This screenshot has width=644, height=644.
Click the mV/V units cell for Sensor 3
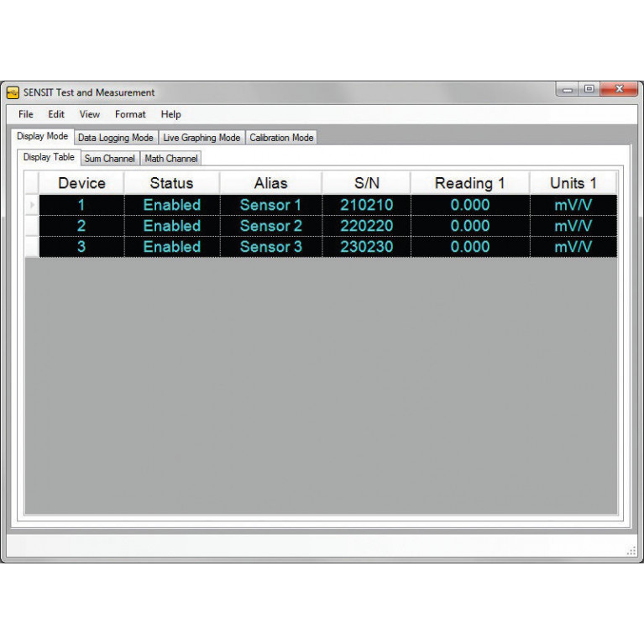point(573,247)
